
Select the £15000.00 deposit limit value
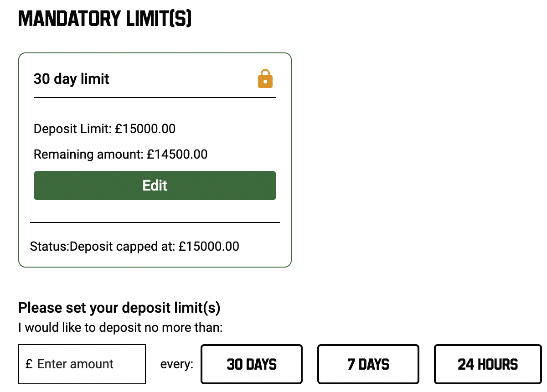[145, 129]
